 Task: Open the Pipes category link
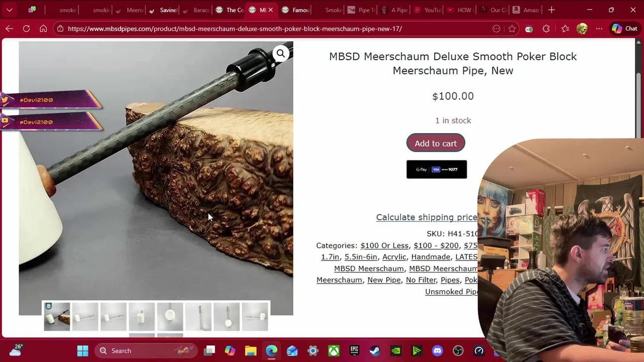pyautogui.click(x=450, y=280)
